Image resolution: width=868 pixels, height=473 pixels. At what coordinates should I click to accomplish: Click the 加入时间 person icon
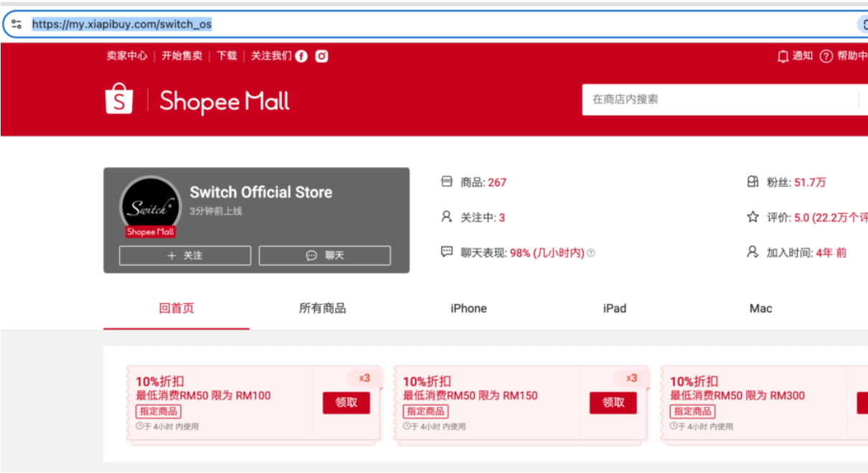click(753, 252)
